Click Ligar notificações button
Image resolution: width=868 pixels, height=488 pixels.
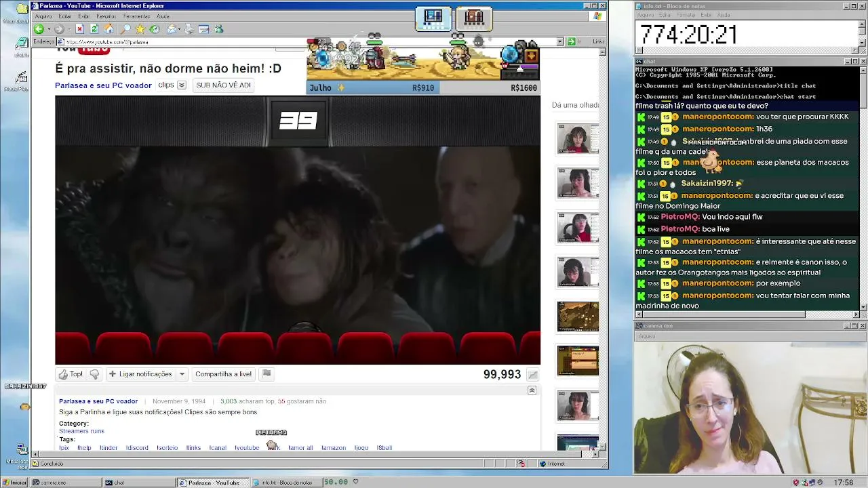click(140, 374)
